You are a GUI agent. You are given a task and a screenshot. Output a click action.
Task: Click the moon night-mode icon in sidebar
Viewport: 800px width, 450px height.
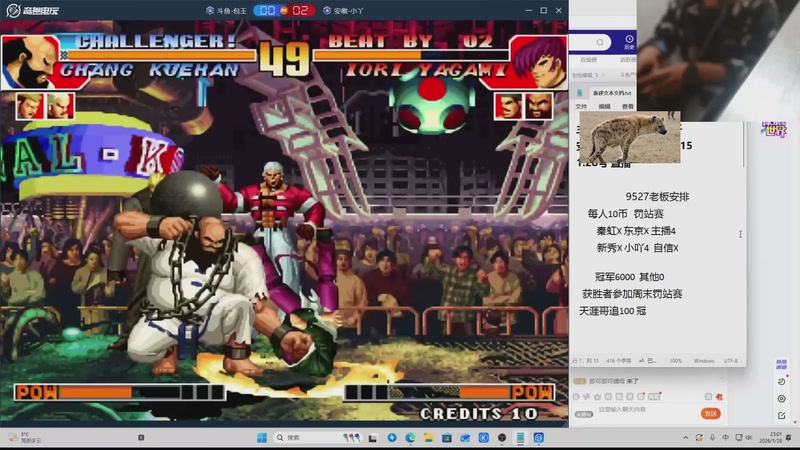tap(782, 382)
